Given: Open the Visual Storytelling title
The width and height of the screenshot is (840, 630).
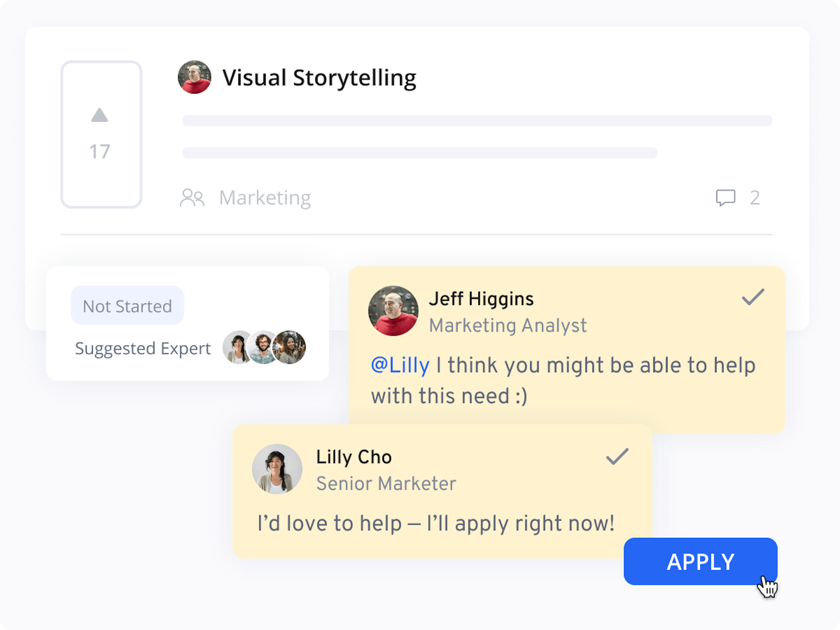Looking at the screenshot, I should pyautogui.click(x=319, y=78).
